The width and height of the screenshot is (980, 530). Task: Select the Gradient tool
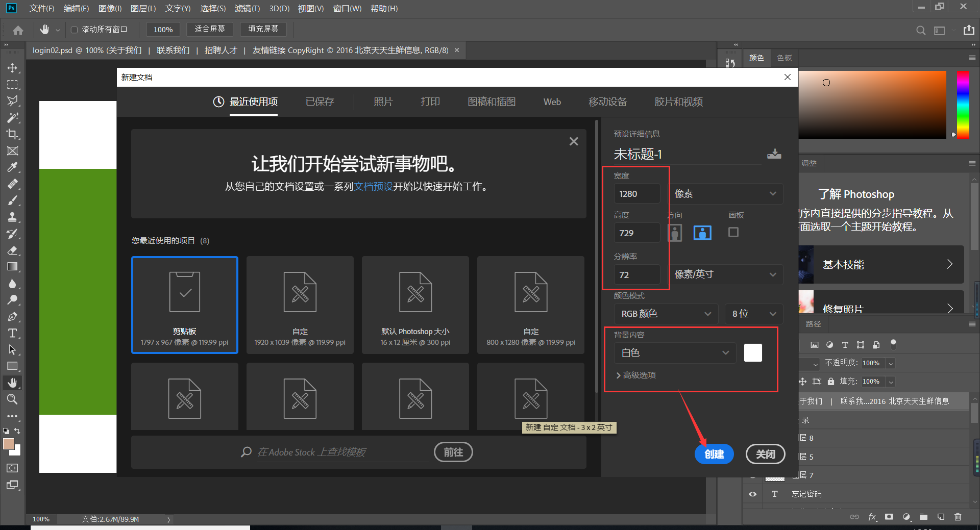click(x=12, y=267)
